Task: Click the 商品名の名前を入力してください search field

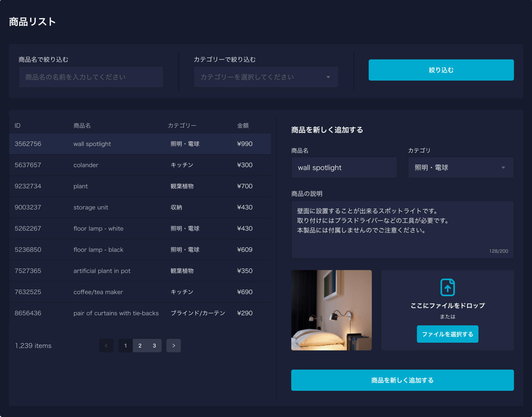Action: tap(91, 77)
